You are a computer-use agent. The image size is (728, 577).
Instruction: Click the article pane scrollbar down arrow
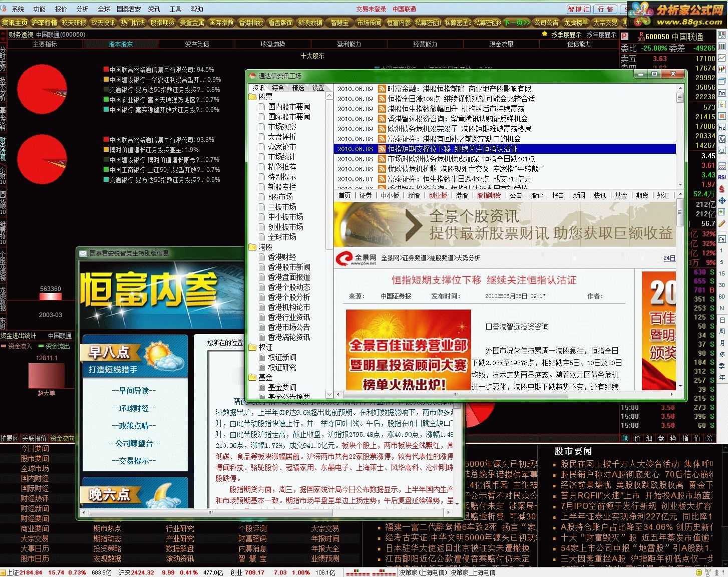coord(680,386)
